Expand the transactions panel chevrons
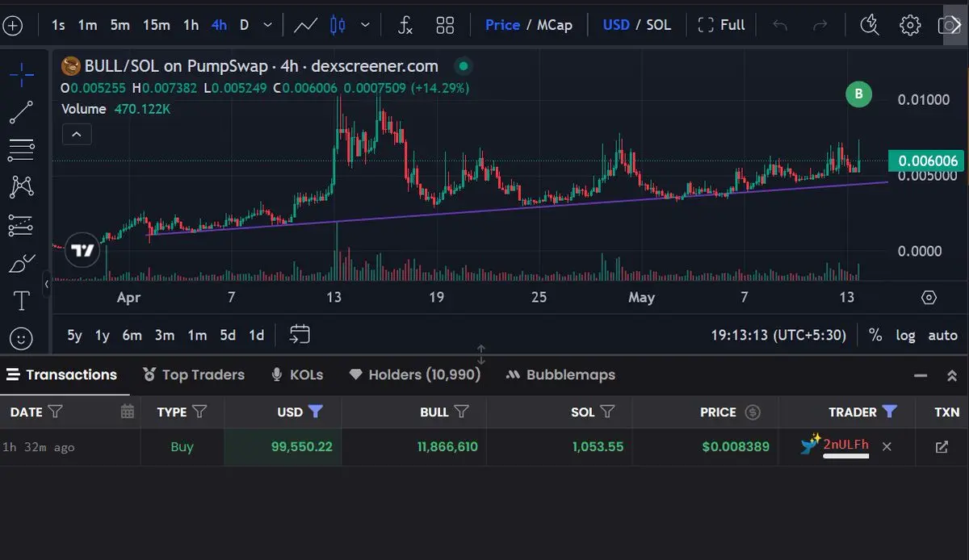The image size is (969, 560). coord(951,375)
